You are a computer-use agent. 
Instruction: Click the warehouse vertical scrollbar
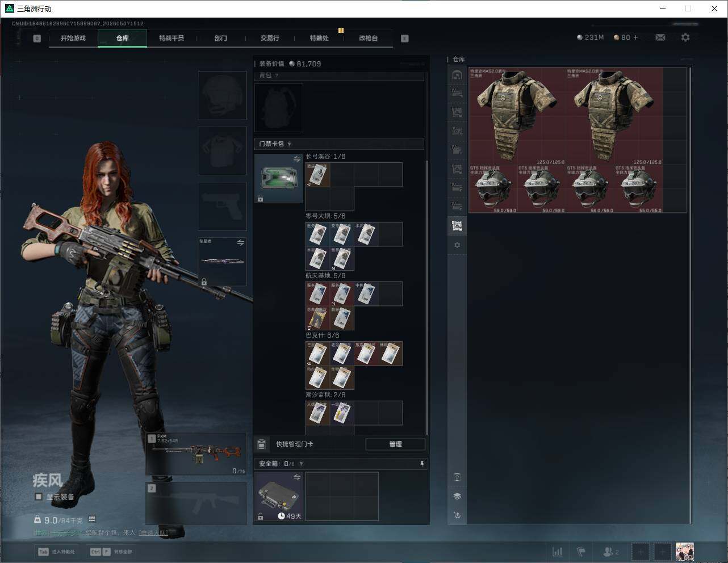(x=691, y=295)
